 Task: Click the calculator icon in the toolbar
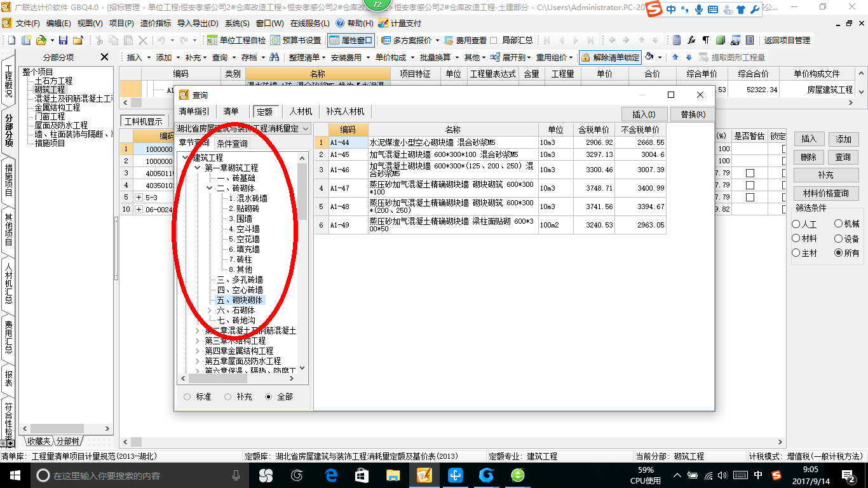(677, 40)
